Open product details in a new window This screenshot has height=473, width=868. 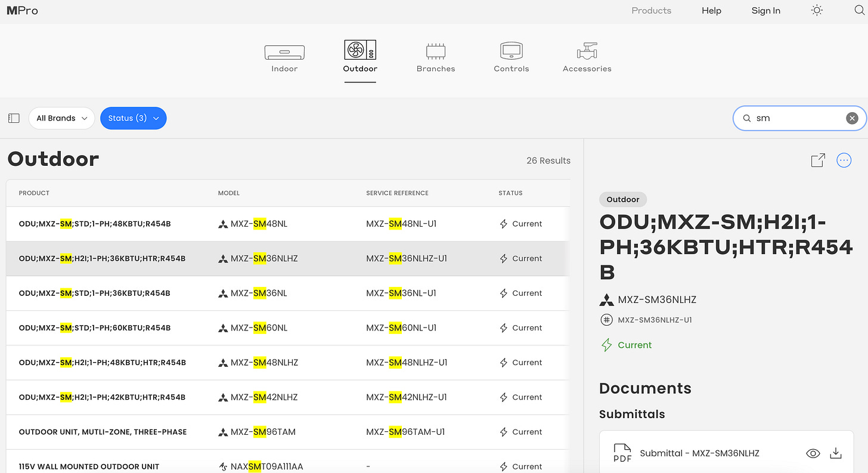818,160
